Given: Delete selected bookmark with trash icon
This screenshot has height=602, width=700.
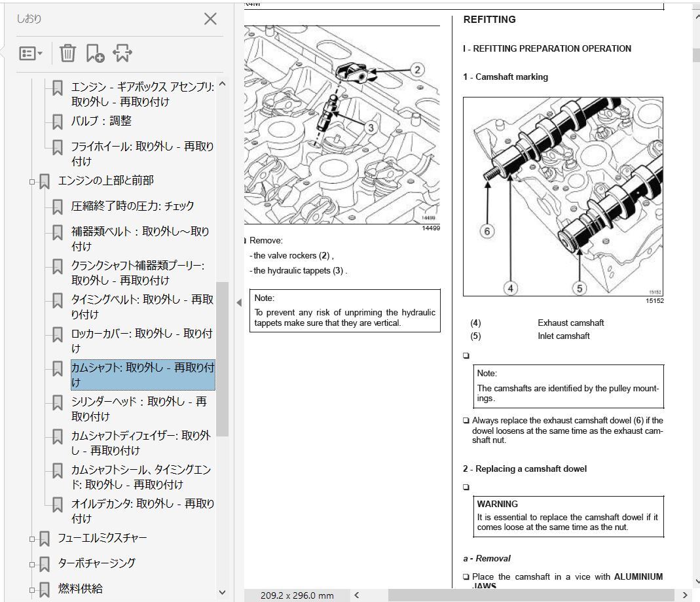Looking at the screenshot, I should [x=67, y=53].
